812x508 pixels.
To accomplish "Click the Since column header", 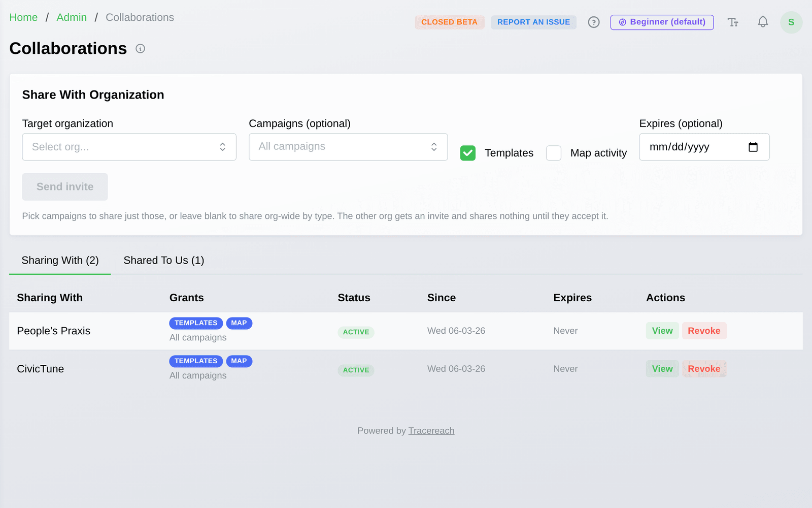I will pos(442,298).
